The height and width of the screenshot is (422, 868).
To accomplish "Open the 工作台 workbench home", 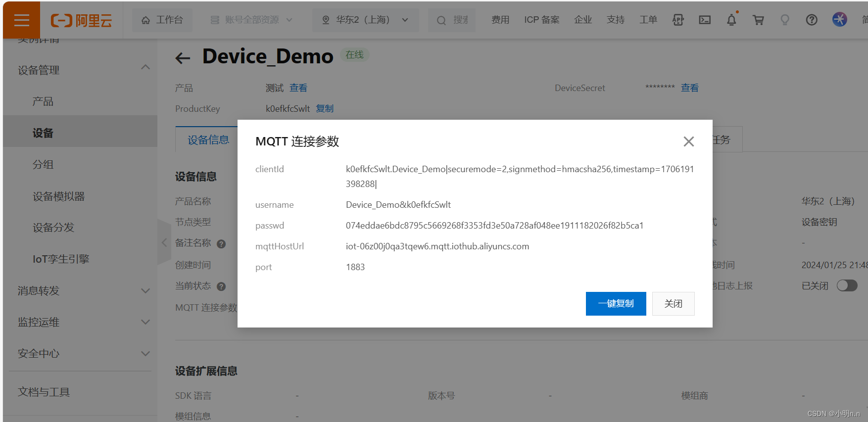I will pos(162,20).
